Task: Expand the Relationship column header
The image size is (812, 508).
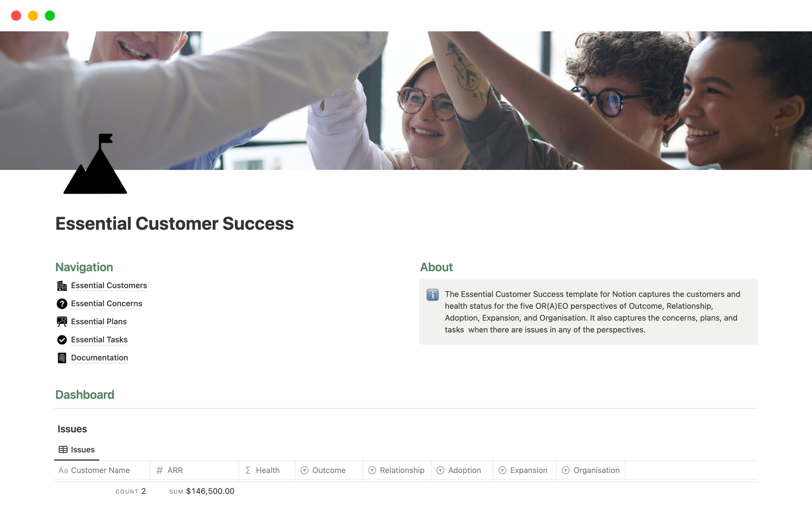Action: (x=402, y=470)
